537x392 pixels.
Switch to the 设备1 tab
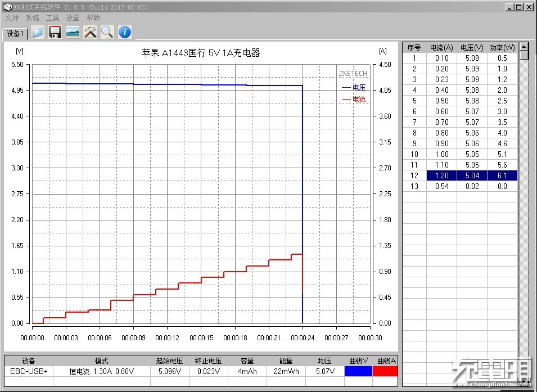(15, 34)
